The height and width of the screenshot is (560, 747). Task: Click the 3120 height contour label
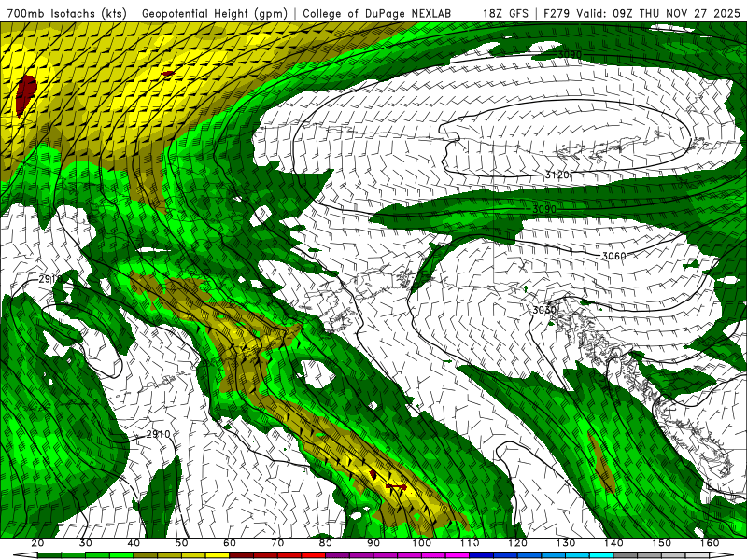(557, 175)
